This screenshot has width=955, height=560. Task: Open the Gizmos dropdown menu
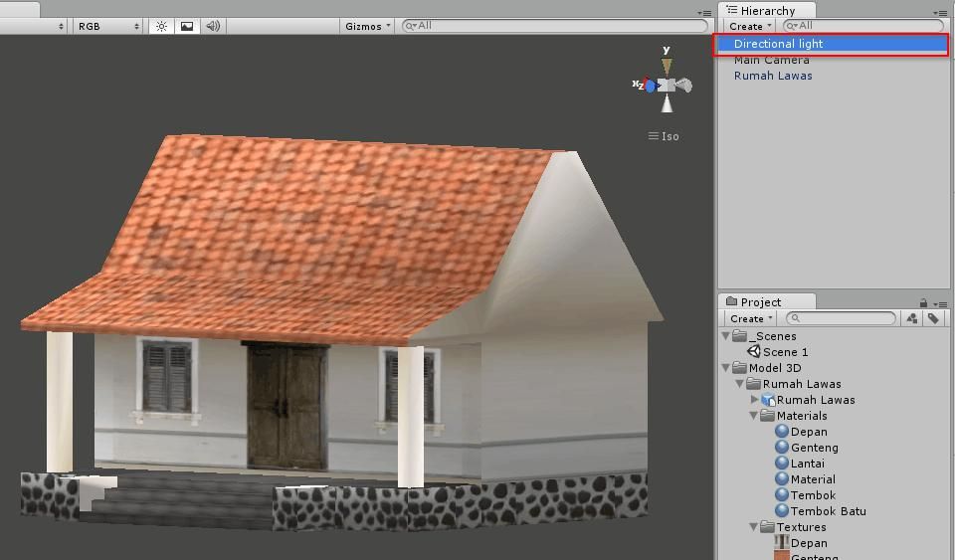pyautogui.click(x=368, y=26)
